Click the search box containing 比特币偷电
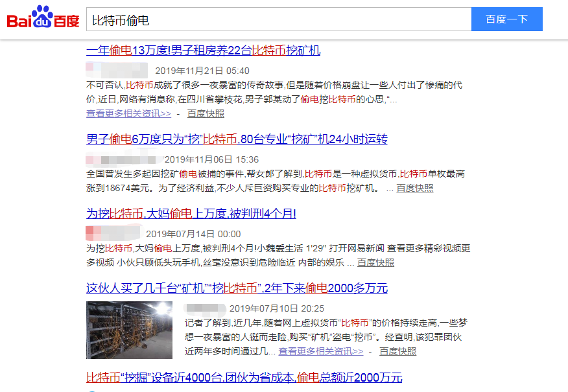 (279, 19)
